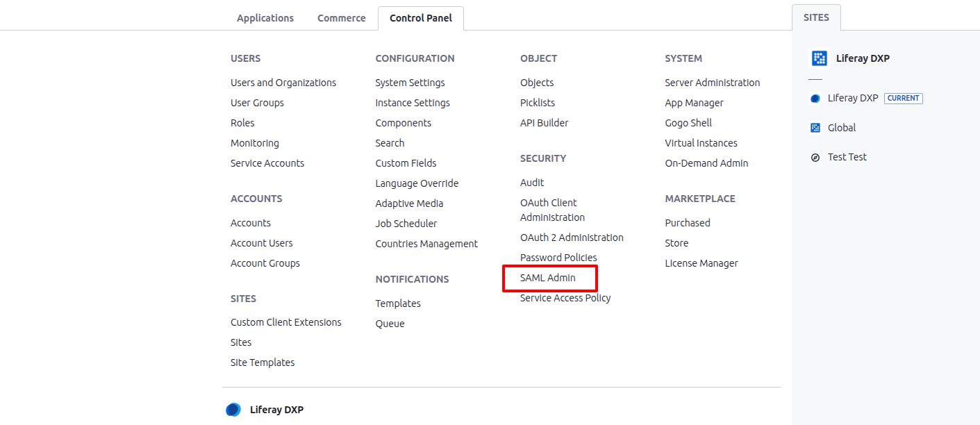
Task: Open Account Users
Action: pos(262,243)
